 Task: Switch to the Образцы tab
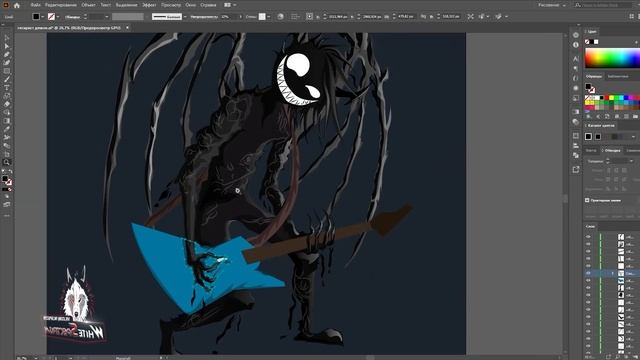[594, 77]
